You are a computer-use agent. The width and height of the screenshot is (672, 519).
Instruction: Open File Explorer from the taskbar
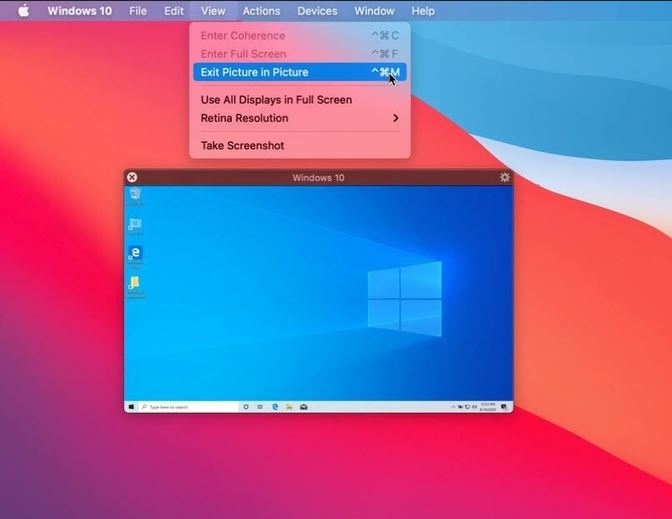289,407
